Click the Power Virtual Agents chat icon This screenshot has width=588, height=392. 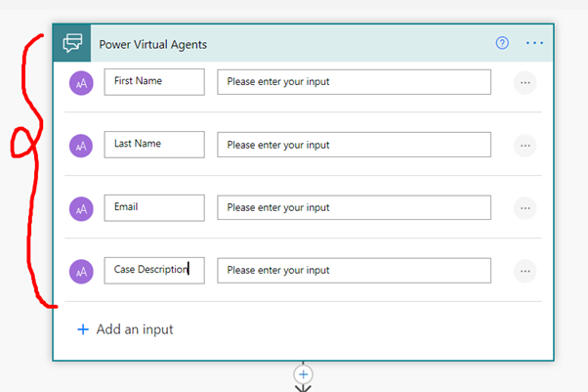72,43
